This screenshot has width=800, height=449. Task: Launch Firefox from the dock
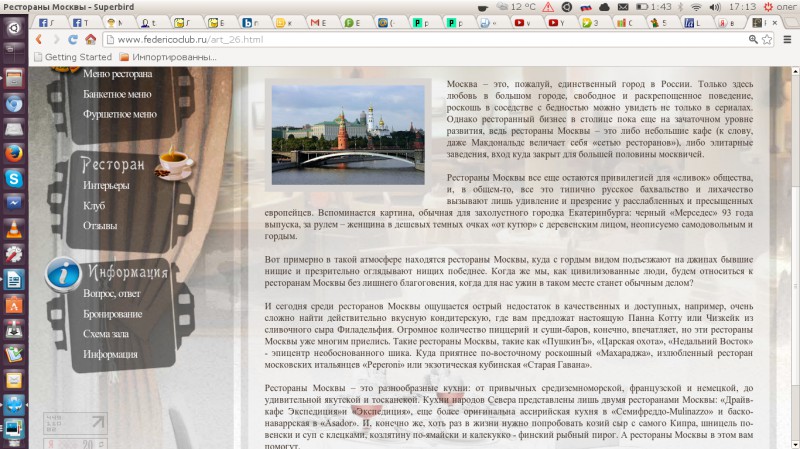click(14, 153)
